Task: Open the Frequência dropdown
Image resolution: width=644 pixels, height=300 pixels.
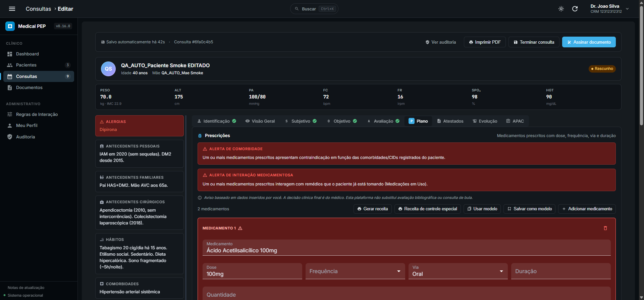Action: 355,271
